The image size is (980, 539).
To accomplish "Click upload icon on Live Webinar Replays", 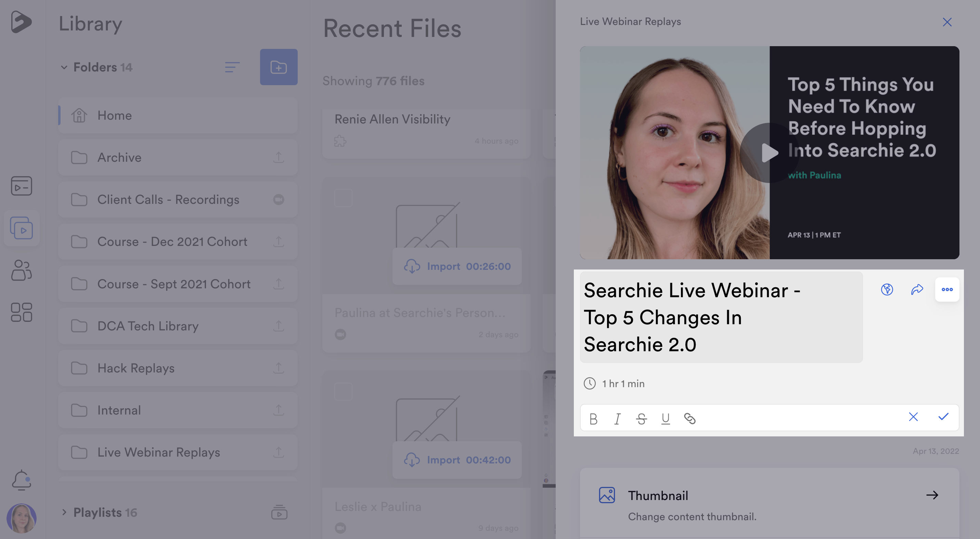I will pos(279,452).
